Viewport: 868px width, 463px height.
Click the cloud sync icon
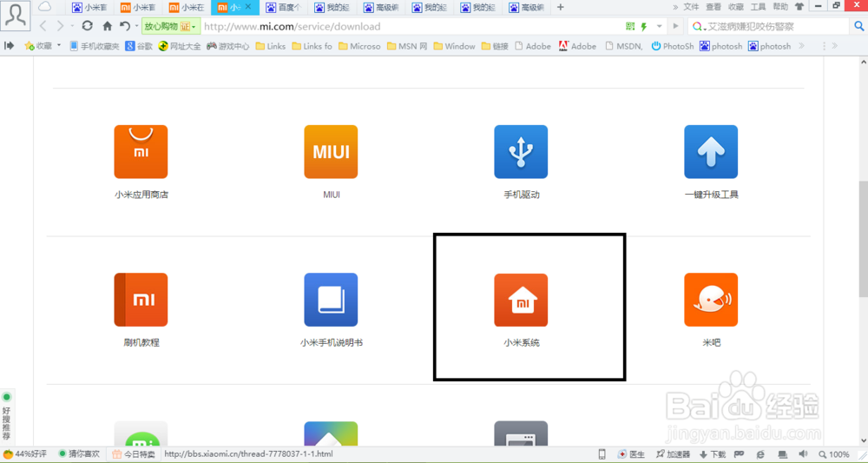(44, 7)
